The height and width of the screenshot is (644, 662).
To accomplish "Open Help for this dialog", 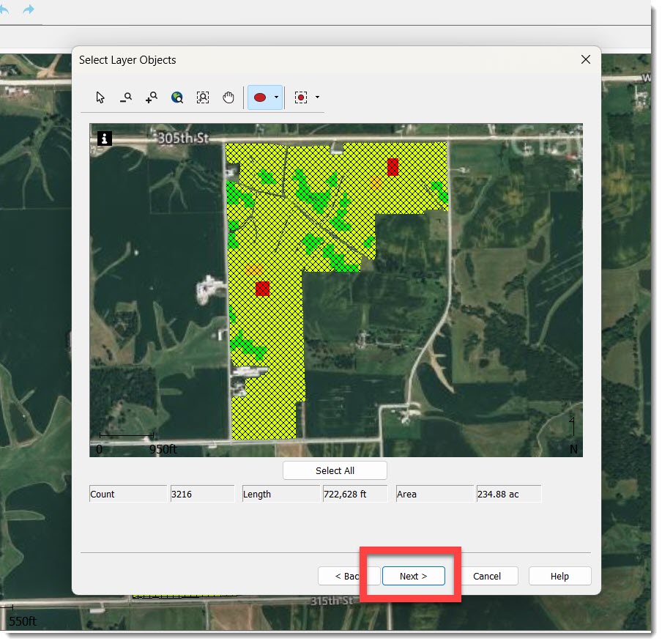I will 559,576.
